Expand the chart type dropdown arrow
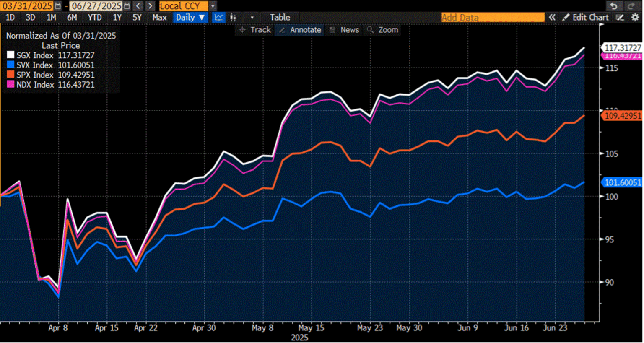The height and width of the screenshot is (343, 644). 252,18
